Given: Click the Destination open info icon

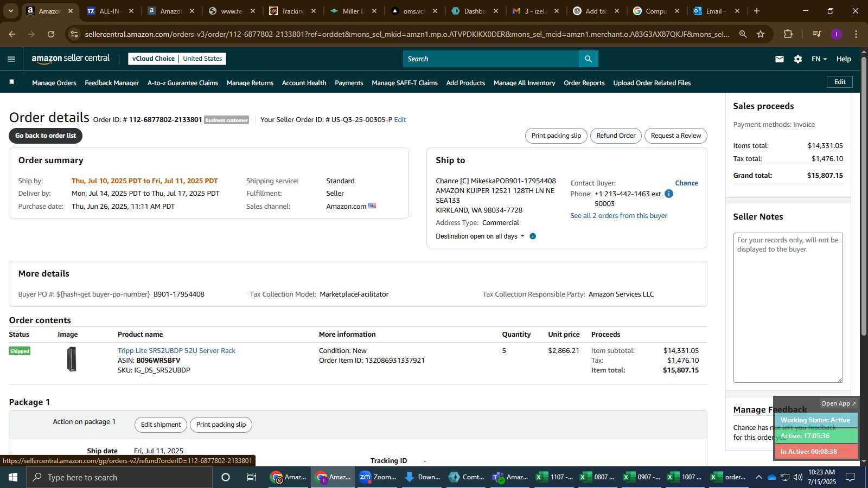Looking at the screenshot, I should click(x=533, y=236).
